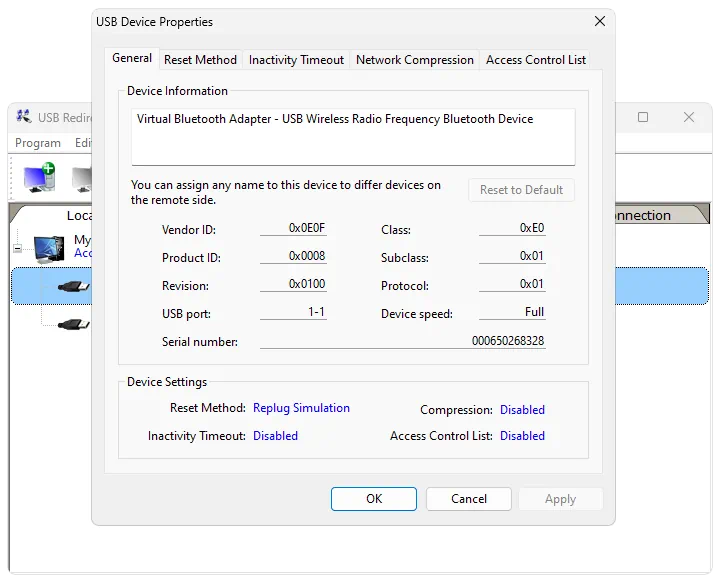Screen dimensions: 722x580
Task: Close the USB Device Properties dialog
Action: click(x=600, y=21)
